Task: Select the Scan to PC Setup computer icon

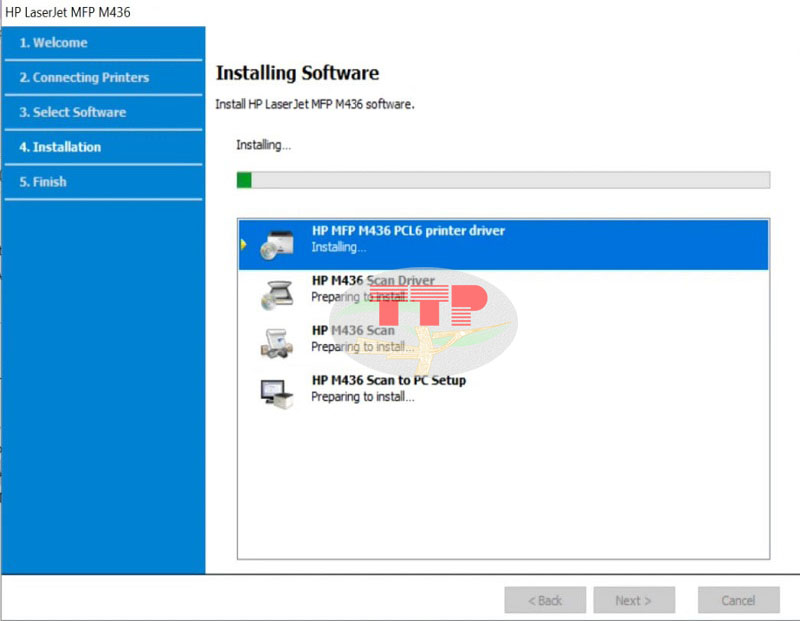Action: point(277,393)
